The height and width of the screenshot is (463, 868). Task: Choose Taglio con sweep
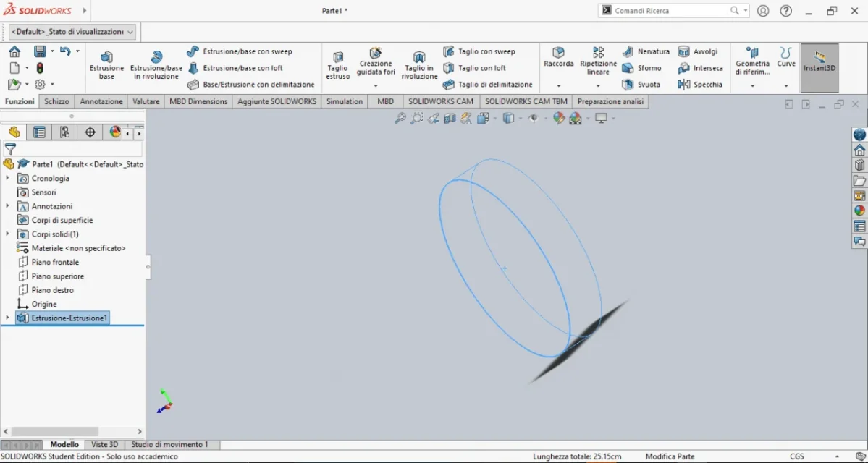tap(479, 51)
